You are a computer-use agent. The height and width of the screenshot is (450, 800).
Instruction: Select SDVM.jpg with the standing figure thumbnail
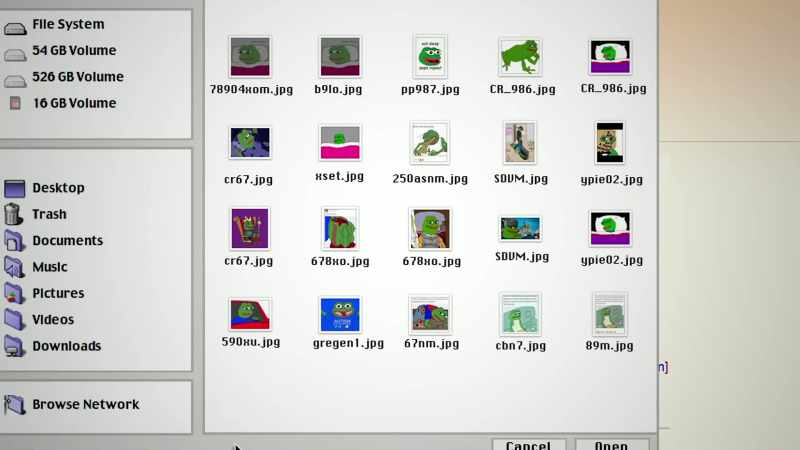520,142
